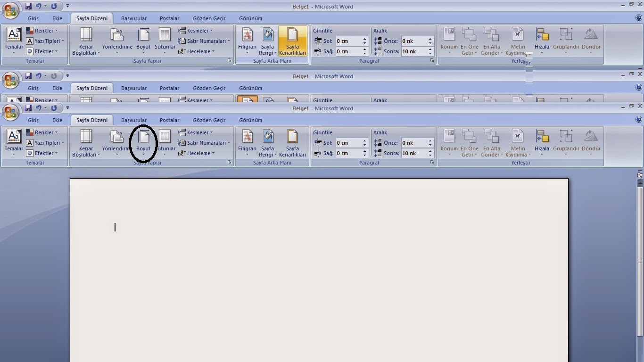Decrease Sağ indent with down arrow above the document
644x362 pixels.
coord(365,156)
